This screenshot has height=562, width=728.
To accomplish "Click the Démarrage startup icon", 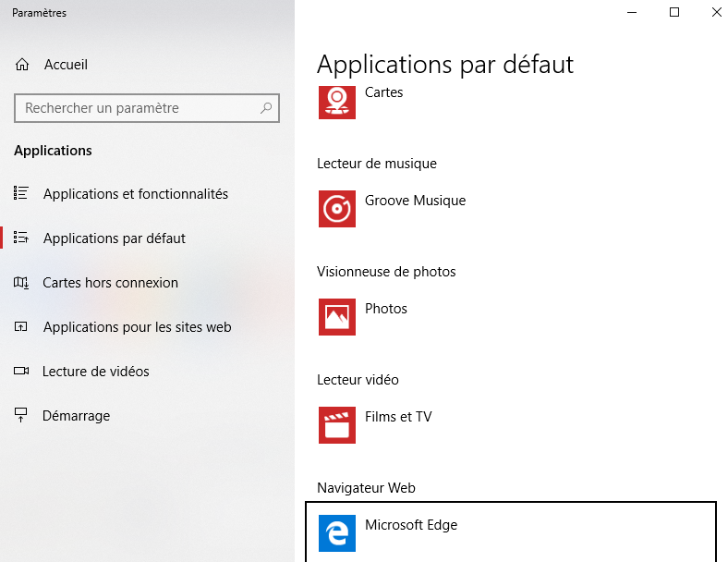I will [x=21, y=415].
